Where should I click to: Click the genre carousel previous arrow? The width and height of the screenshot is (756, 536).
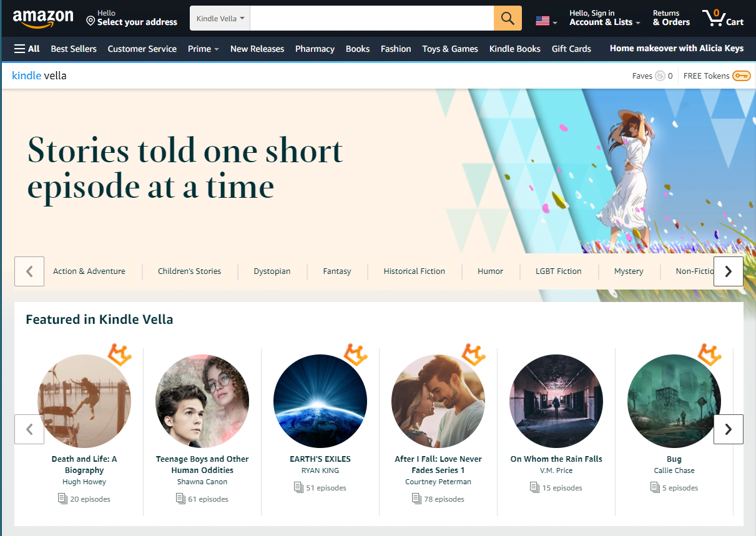pos(29,271)
